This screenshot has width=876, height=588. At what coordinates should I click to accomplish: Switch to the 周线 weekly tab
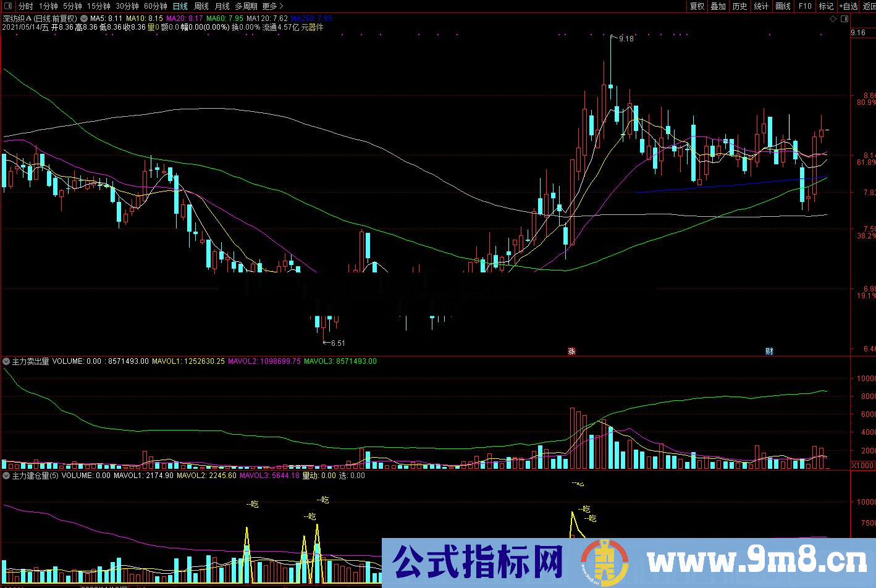click(200, 6)
